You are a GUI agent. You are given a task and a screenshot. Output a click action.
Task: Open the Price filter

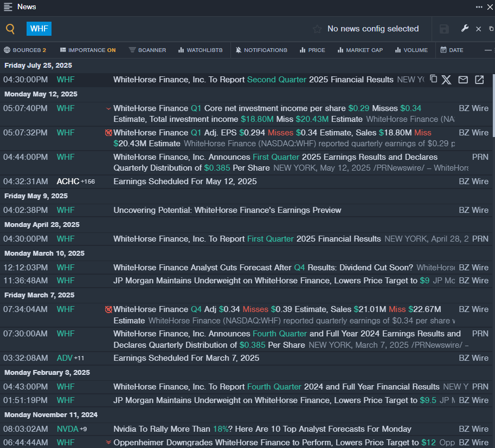click(x=312, y=50)
